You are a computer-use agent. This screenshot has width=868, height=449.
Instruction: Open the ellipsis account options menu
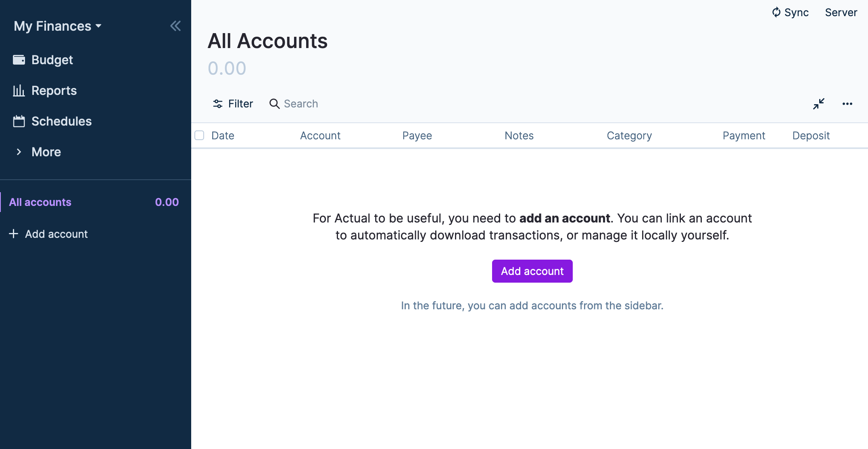pos(847,104)
